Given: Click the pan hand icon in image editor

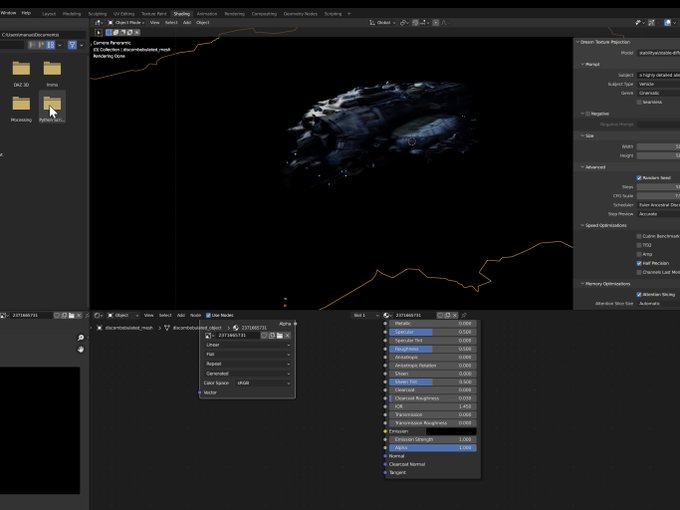Looking at the screenshot, I should point(80,349).
